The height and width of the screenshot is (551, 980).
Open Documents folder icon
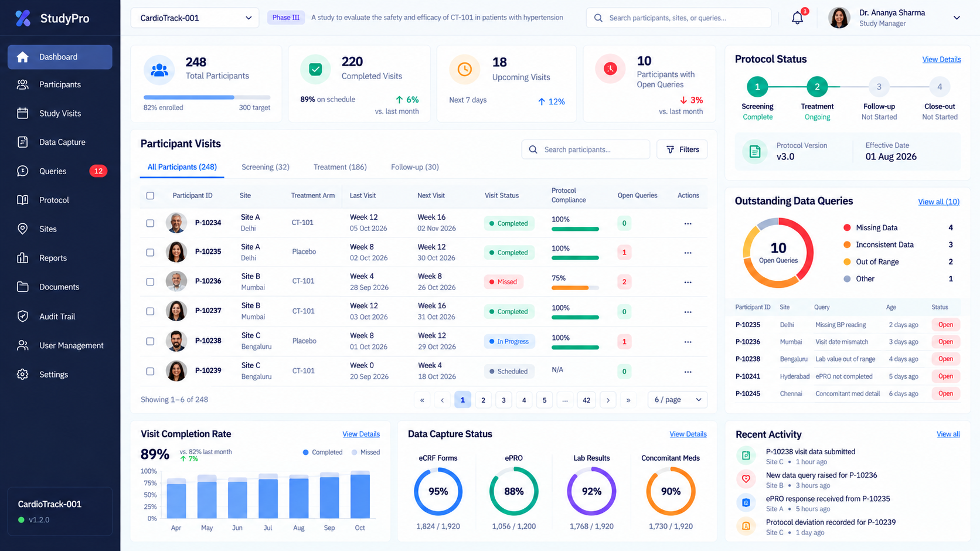click(x=23, y=287)
